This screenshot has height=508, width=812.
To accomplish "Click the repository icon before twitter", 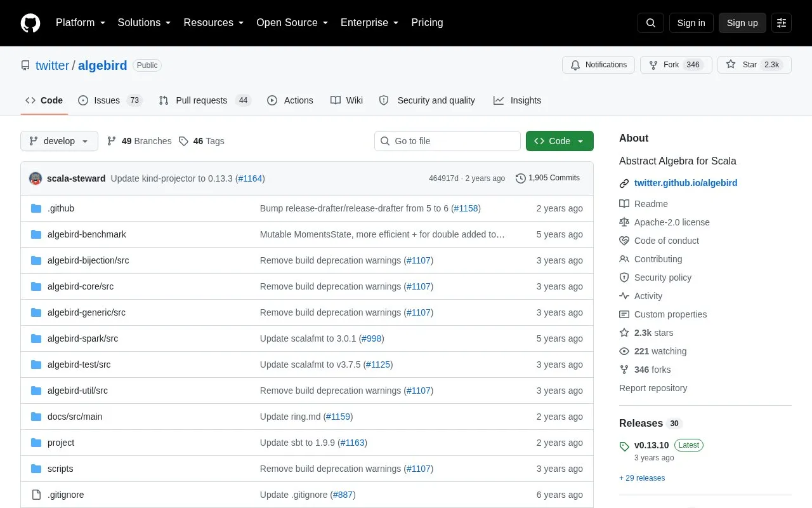I will click(x=25, y=65).
